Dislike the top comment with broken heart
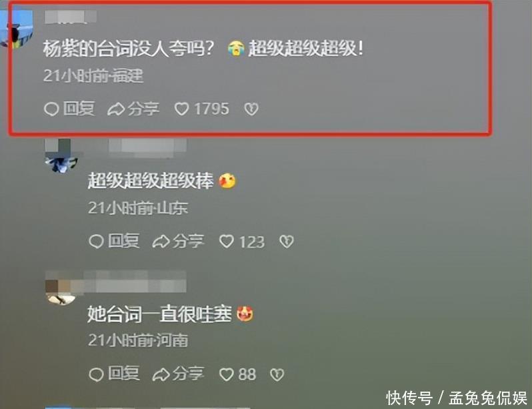 pos(251,109)
